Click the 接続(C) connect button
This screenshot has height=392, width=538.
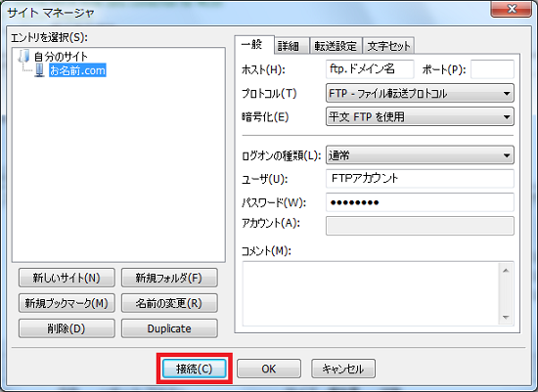tap(195, 369)
